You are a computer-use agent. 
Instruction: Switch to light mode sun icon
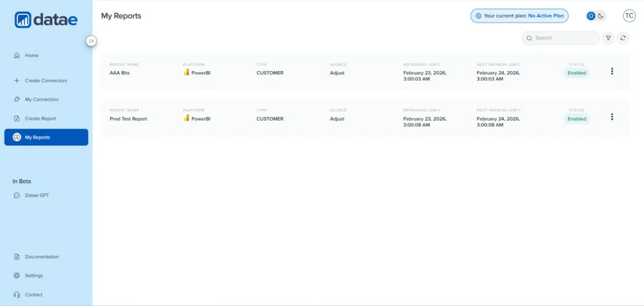[x=591, y=16]
